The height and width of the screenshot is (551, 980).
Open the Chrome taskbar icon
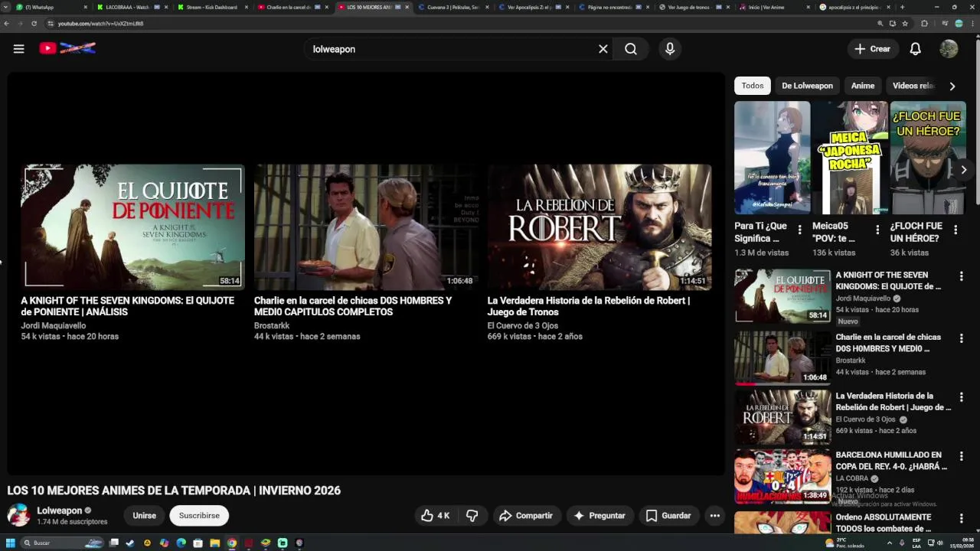[x=232, y=543]
